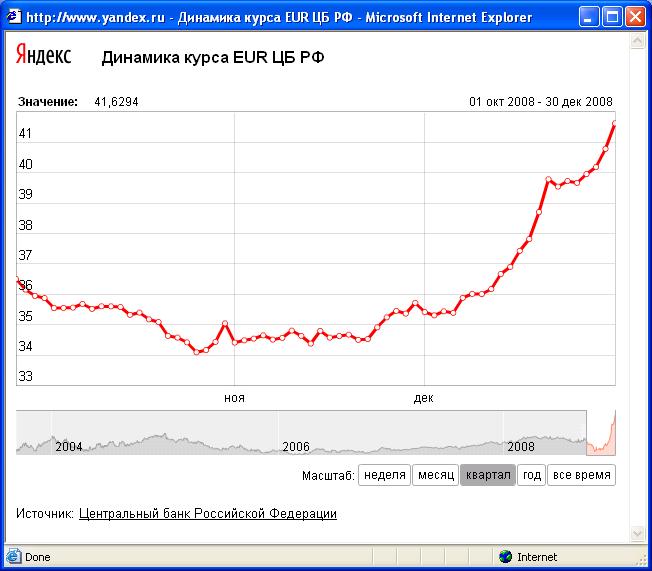This screenshot has height=571, width=652.
Task: Click the Internet zone globe icon
Action: [505, 556]
